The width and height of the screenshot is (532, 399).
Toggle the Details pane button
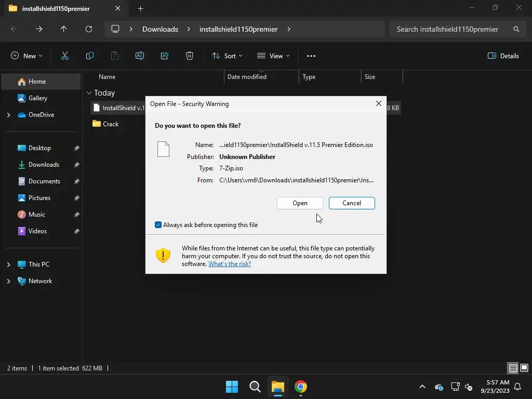click(503, 56)
